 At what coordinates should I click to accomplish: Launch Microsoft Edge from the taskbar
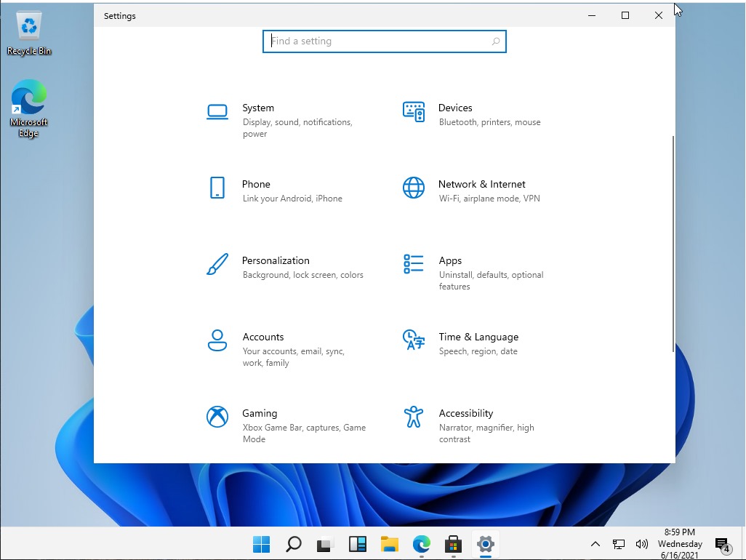[x=422, y=543]
